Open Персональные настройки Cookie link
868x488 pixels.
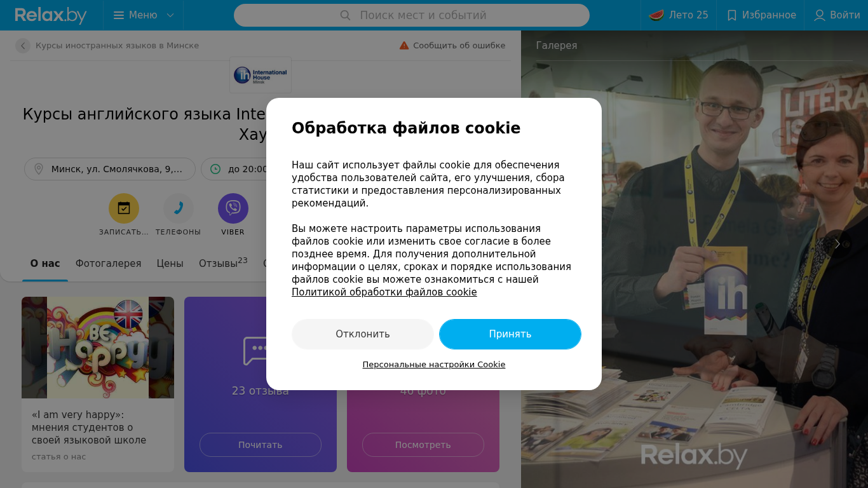pos(434,365)
